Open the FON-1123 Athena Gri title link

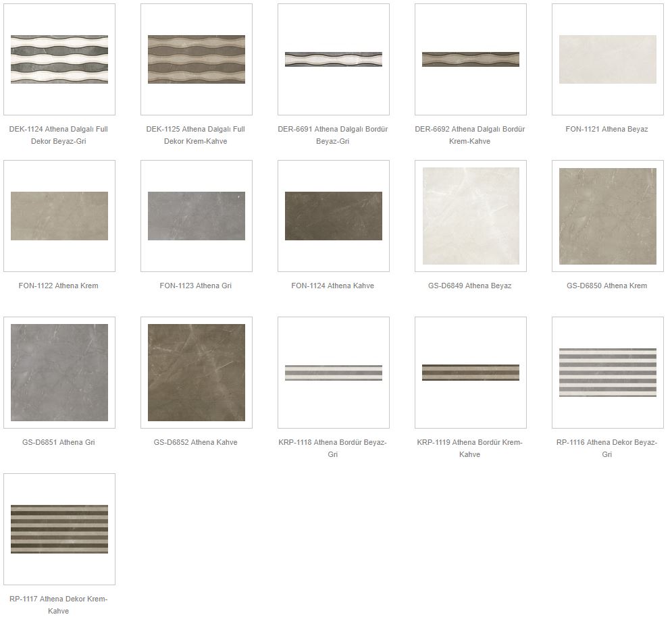click(x=195, y=286)
